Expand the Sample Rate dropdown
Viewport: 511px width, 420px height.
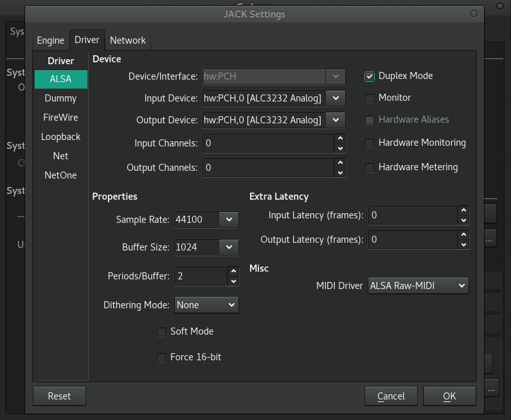tap(229, 220)
